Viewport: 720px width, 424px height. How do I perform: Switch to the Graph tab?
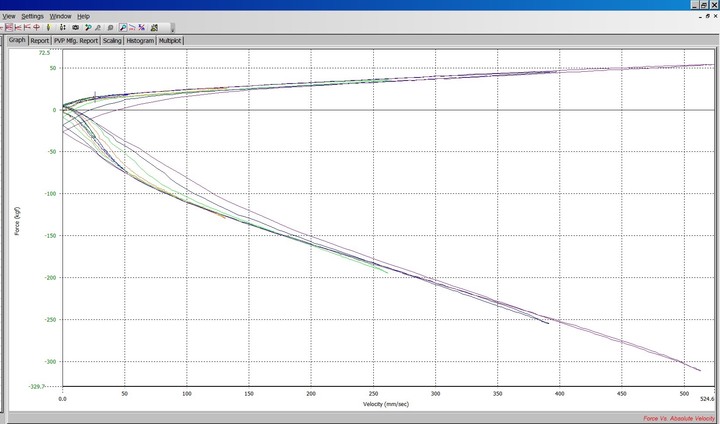pos(17,40)
